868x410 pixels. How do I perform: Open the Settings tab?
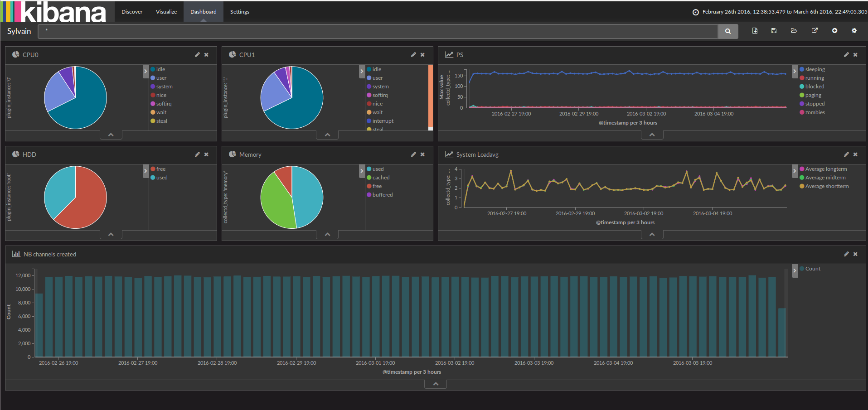[x=240, y=12]
